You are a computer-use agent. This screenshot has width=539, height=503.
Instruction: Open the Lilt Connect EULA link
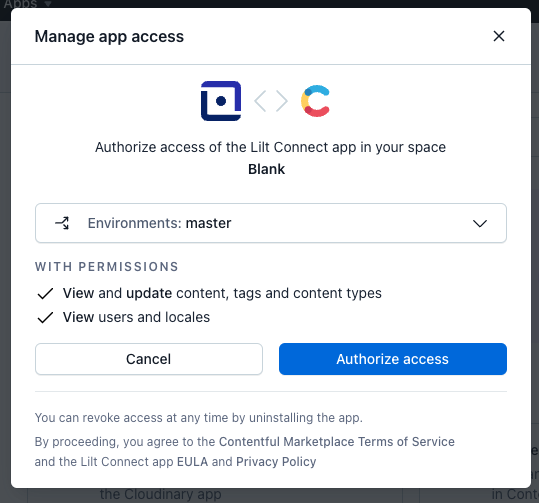click(192, 462)
